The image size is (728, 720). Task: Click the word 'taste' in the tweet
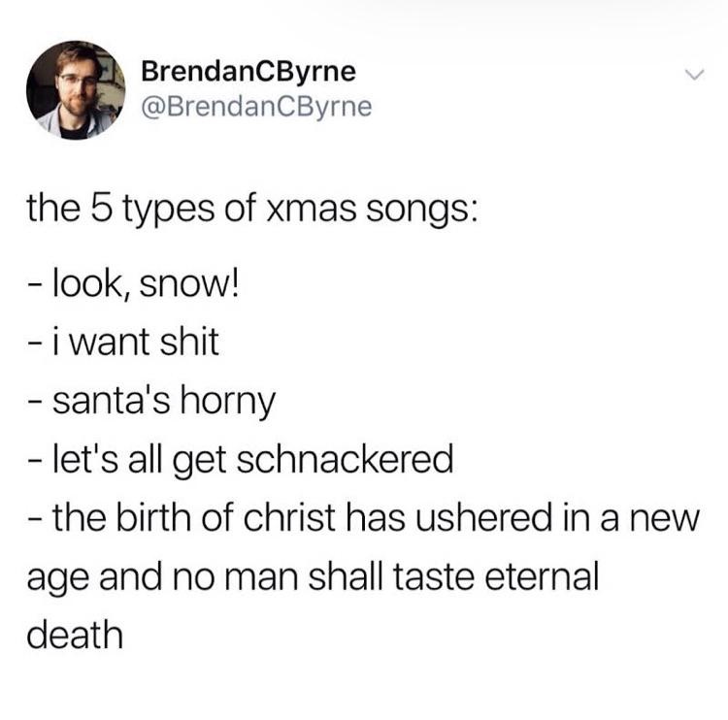pos(434,577)
